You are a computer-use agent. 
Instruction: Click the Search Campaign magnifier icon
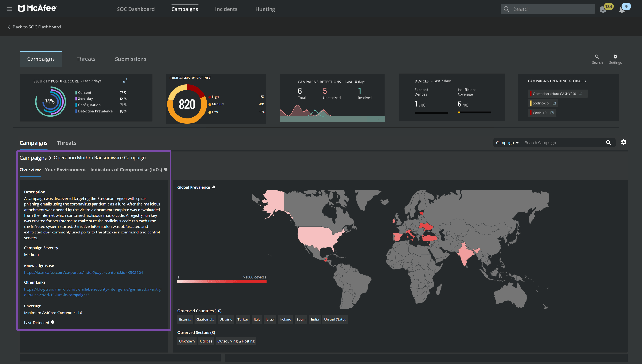pyautogui.click(x=608, y=143)
